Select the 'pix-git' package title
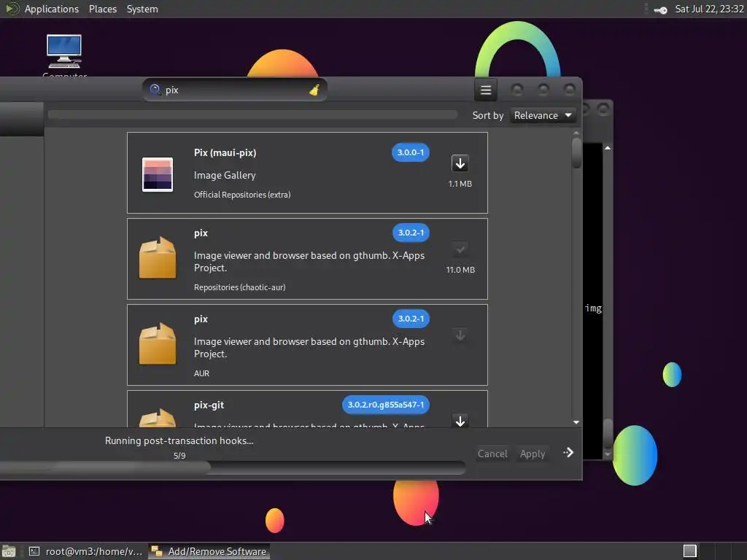Screen dimensions: 747x560 209,405
